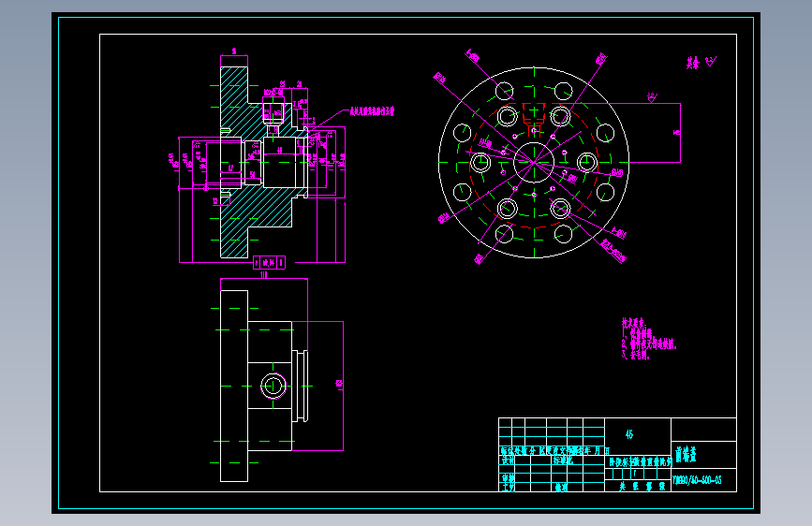This screenshot has width=812, height=526.
Task: Click the "其余" surface finish note
Action: (693, 63)
